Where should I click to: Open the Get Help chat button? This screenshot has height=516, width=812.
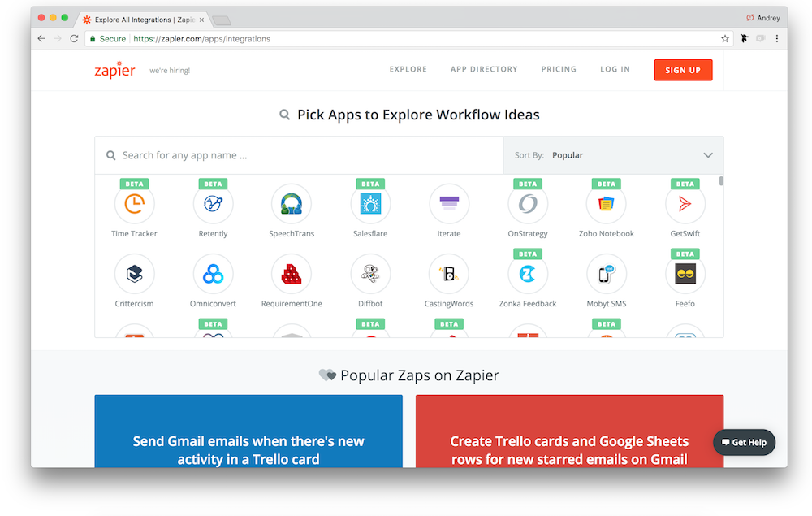pyautogui.click(x=744, y=442)
